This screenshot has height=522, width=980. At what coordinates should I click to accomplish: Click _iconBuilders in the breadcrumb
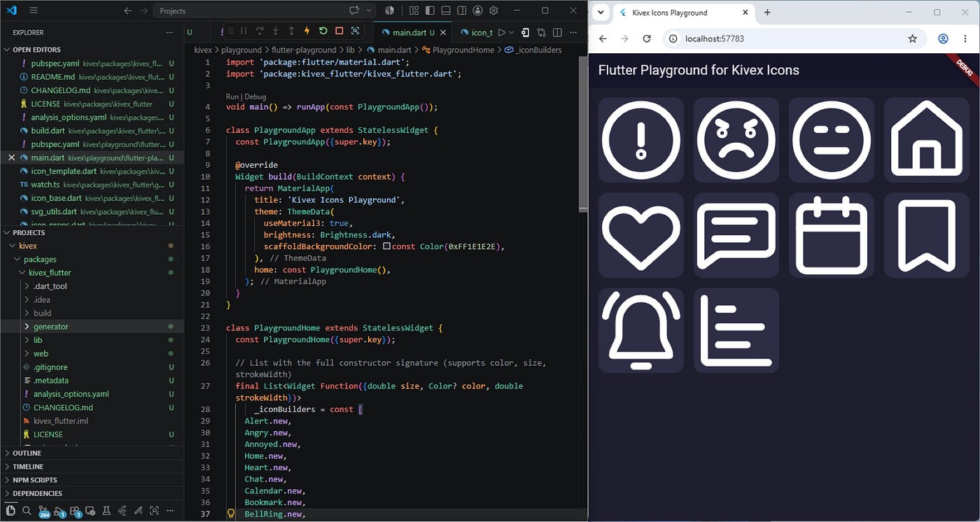[x=538, y=50]
